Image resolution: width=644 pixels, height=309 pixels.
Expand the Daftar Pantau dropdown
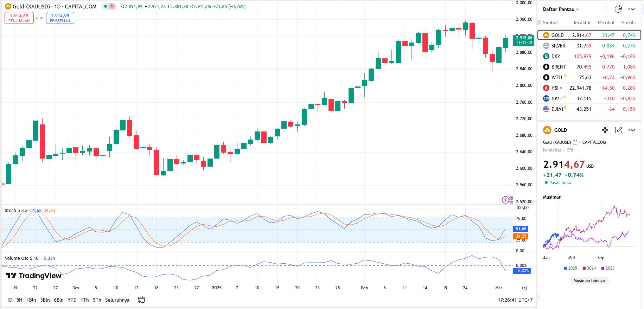coord(561,9)
